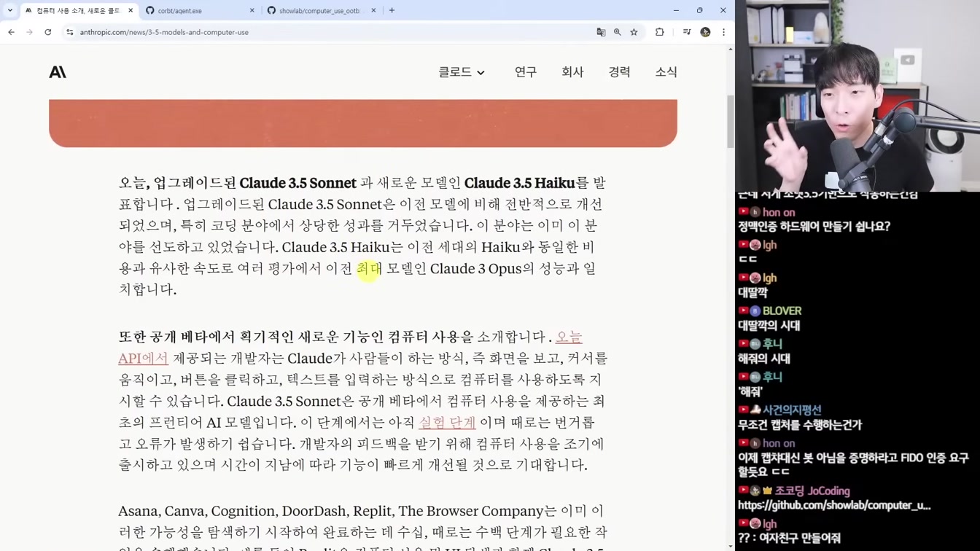Image resolution: width=980 pixels, height=551 pixels.
Task: Open the 경력 navigation item
Action: (619, 71)
